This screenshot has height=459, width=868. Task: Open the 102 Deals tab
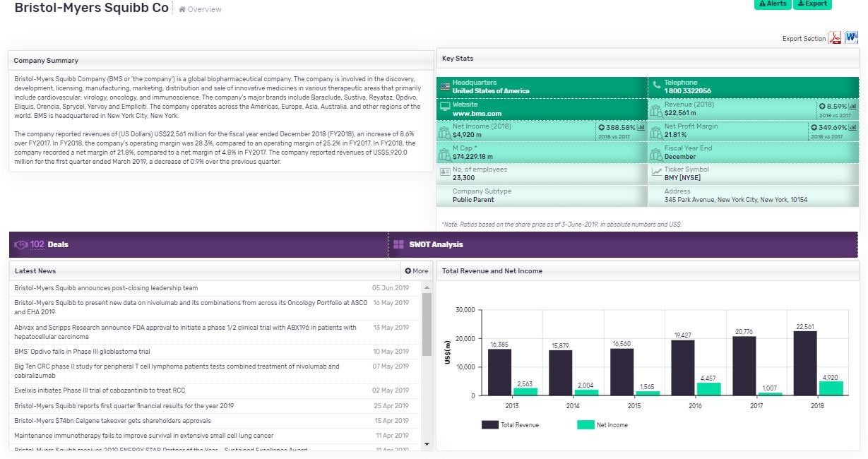click(198, 244)
